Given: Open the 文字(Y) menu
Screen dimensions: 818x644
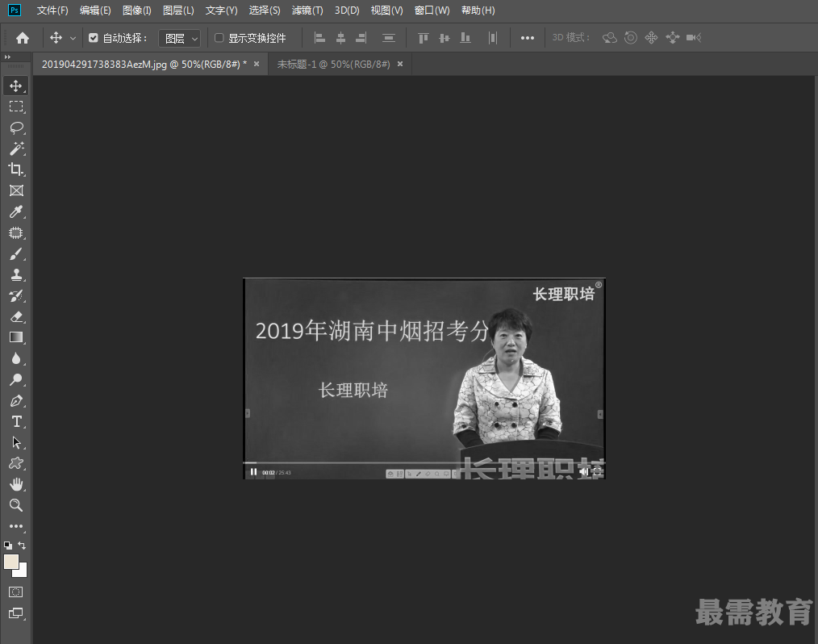Looking at the screenshot, I should pyautogui.click(x=221, y=10).
